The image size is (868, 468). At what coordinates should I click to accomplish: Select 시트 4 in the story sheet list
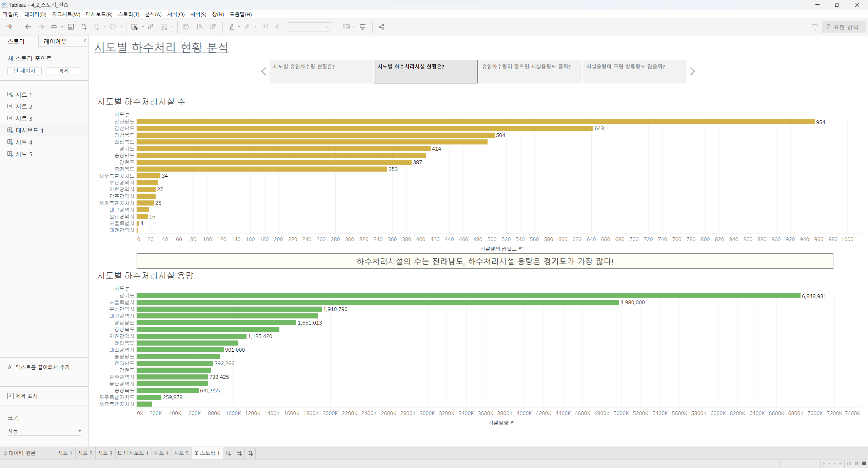[x=44, y=142]
